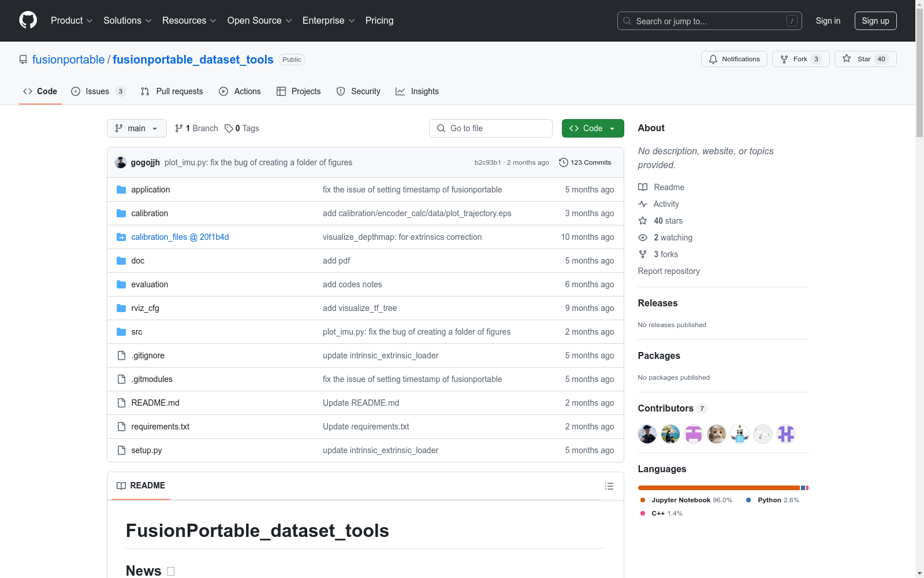Viewport: 924px width, 578px height.
Task: Click Jupyter Notebook language entry
Action: (686, 500)
